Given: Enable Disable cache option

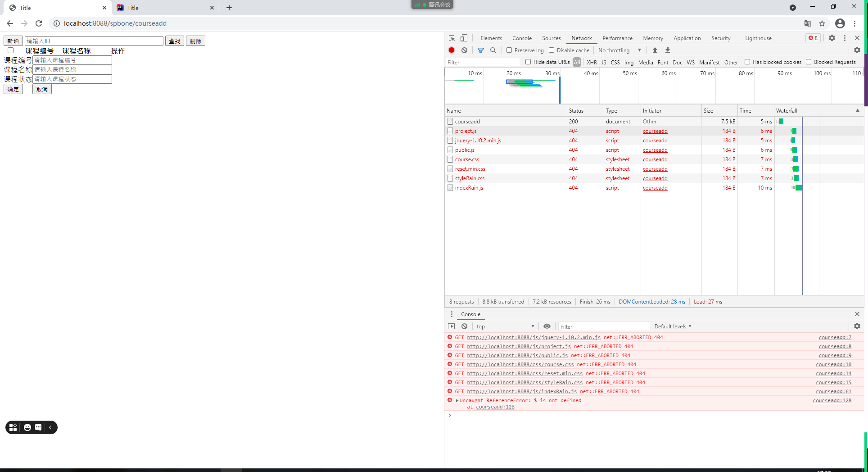Looking at the screenshot, I should 552,50.
